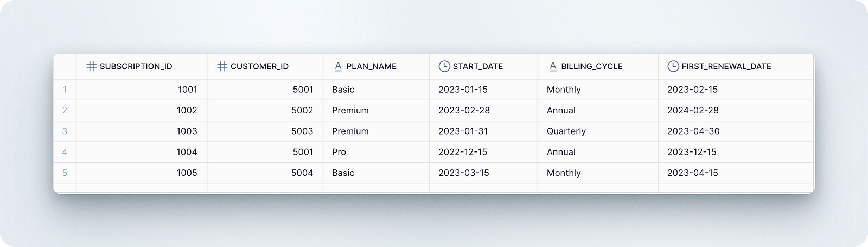The width and height of the screenshot is (868, 247).
Task: Click the number type icon beside CUSTOMER_ID
Action: (x=222, y=66)
